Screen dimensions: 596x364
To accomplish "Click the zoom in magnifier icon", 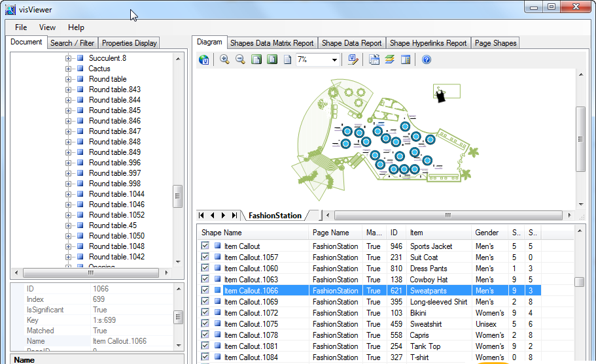I will (x=224, y=59).
